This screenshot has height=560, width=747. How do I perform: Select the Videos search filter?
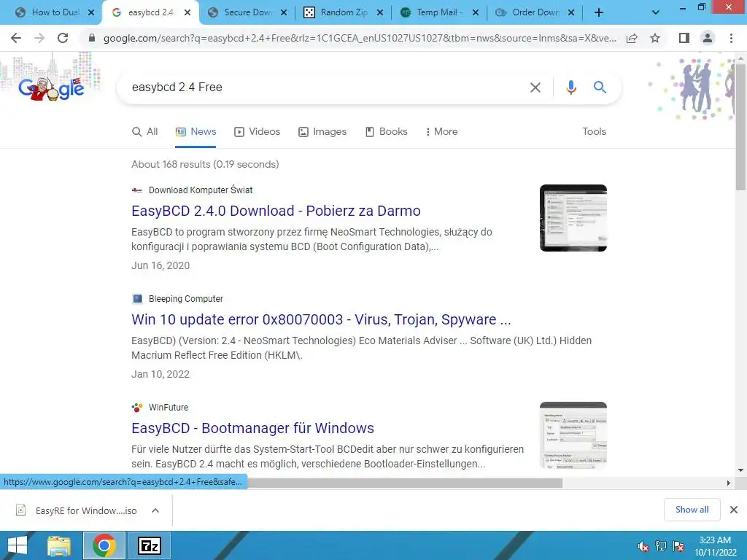click(258, 131)
